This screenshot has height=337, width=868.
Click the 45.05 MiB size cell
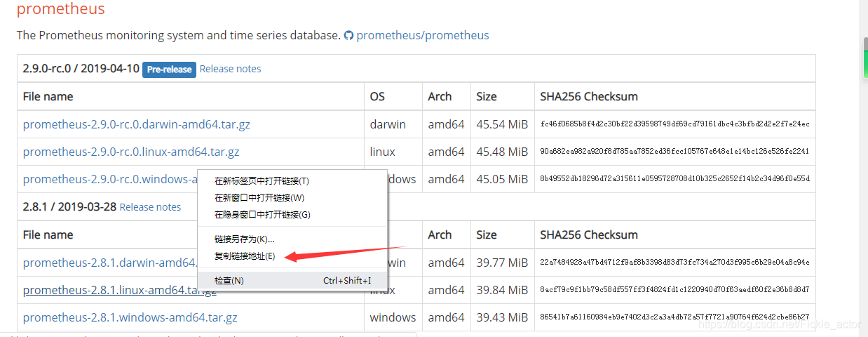(502, 179)
